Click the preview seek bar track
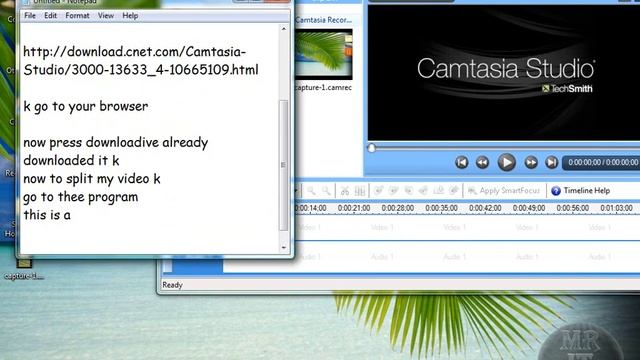This screenshot has height=360, width=640. pyautogui.click(x=506, y=147)
